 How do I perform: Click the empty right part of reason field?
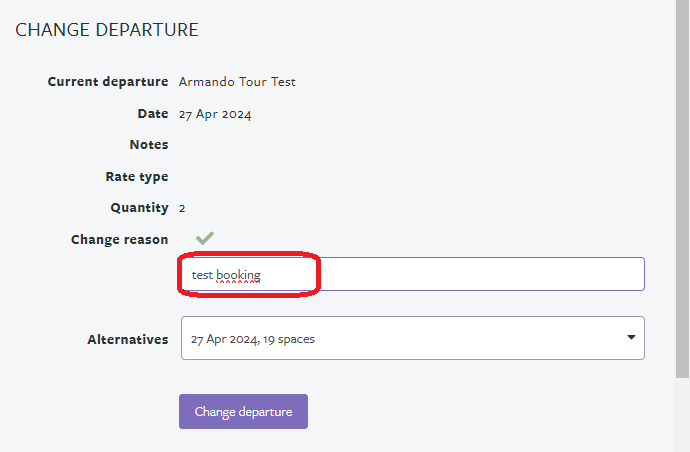point(482,274)
